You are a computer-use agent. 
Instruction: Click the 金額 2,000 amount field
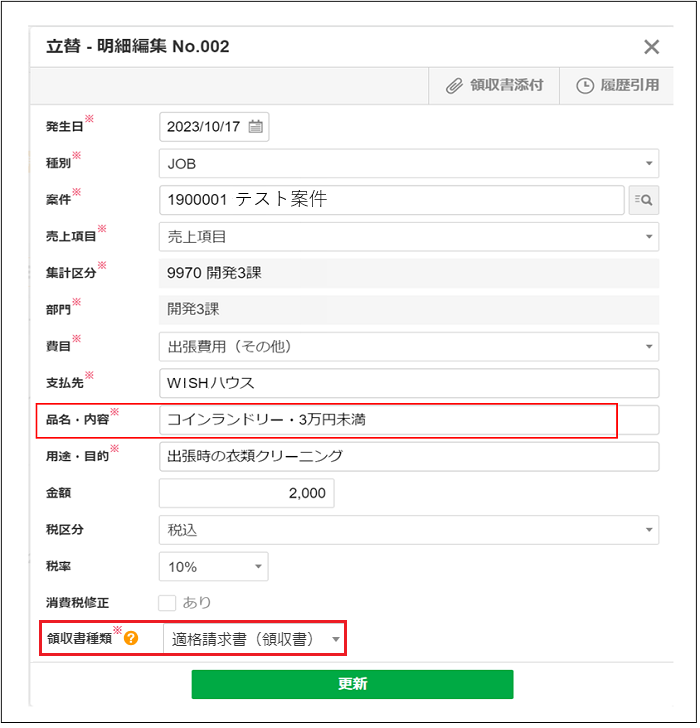click(x=246, y=493)
